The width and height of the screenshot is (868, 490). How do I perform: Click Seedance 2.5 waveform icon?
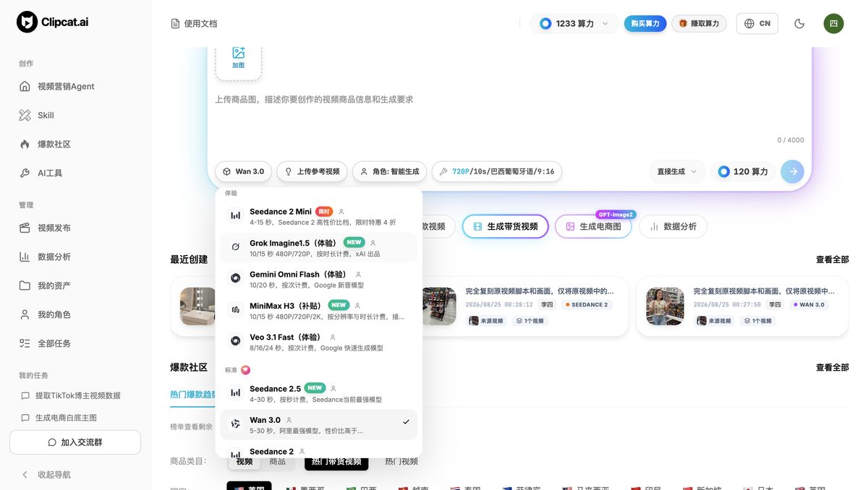pos(236,392)
